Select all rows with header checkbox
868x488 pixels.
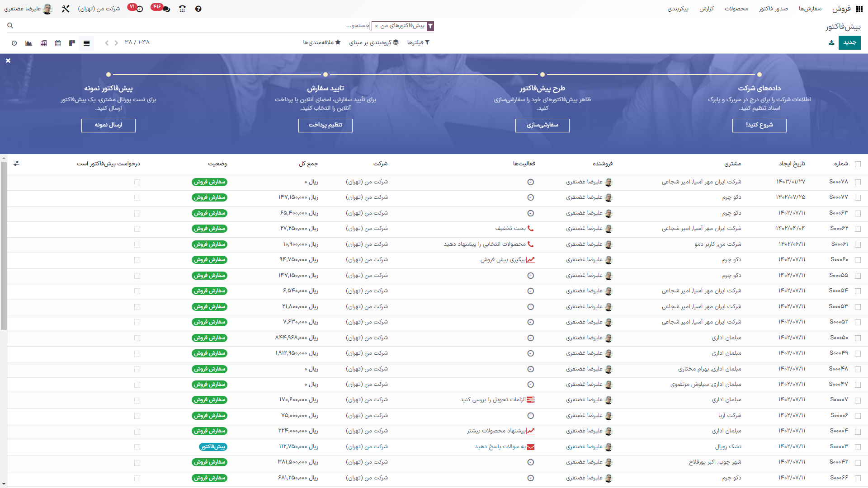coord(858,164)
